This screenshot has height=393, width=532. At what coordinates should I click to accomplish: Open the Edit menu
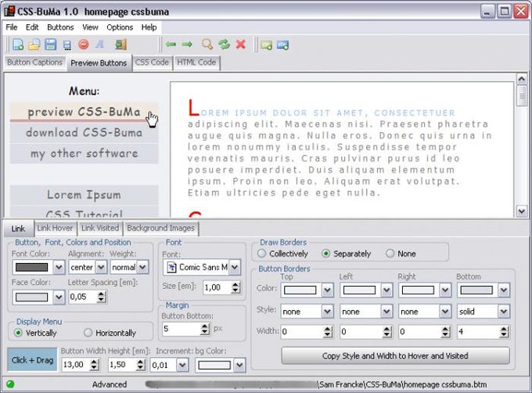(32, 27)
